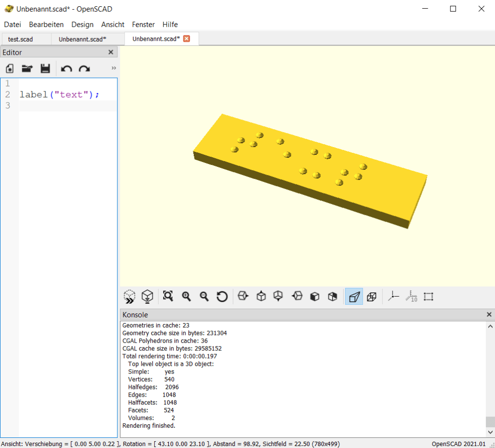Expand the viewport navigation tools chevron

point(129,296)
